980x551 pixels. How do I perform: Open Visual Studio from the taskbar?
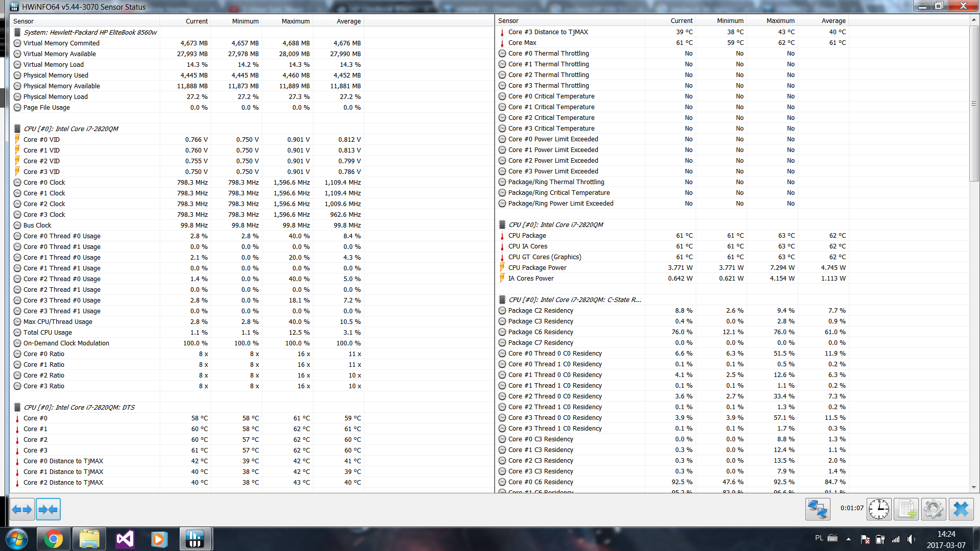(125, 539)
